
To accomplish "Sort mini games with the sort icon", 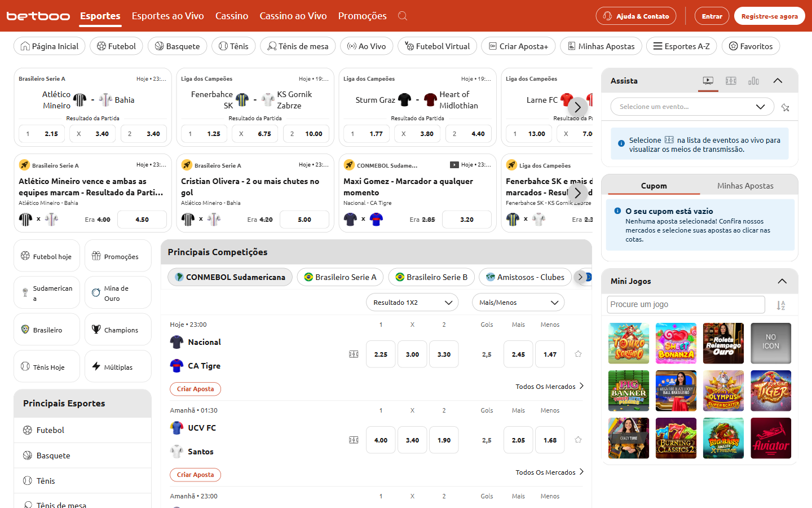I will pyautogui.click(x=781, y=305).
